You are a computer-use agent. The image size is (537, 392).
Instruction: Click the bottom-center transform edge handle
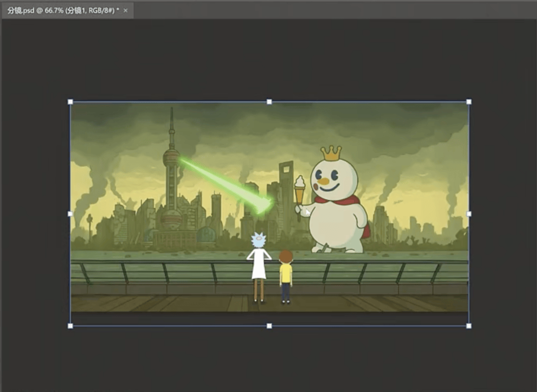269,326
